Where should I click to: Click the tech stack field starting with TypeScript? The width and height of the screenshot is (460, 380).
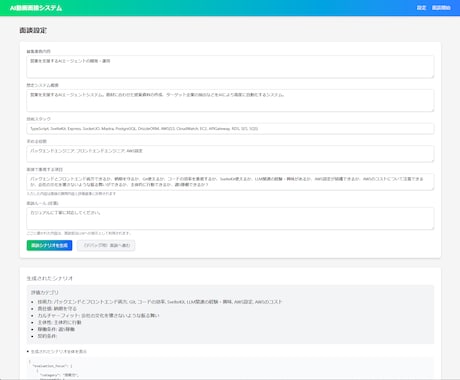tap(230, 128)
